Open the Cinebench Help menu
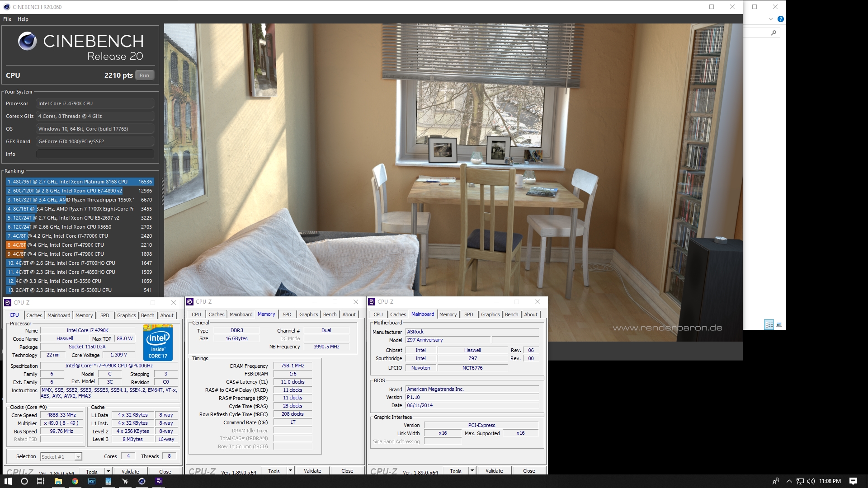This screenshot has height=488, width=868. (x=23, y=19)
